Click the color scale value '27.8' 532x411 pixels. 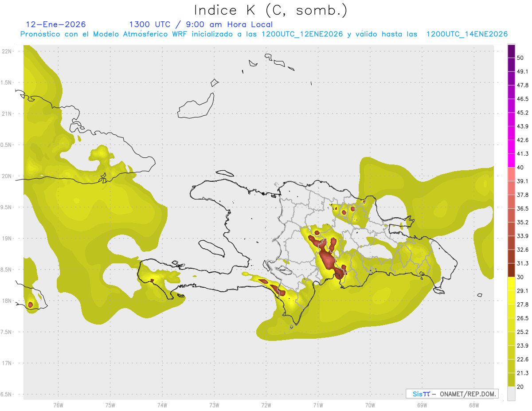click(523, 305)
